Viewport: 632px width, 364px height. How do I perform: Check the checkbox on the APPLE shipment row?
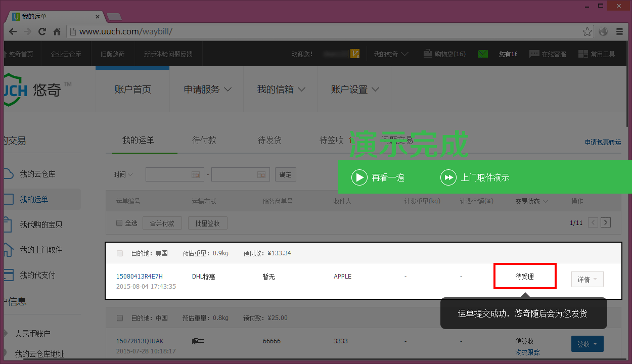[119, 253]
